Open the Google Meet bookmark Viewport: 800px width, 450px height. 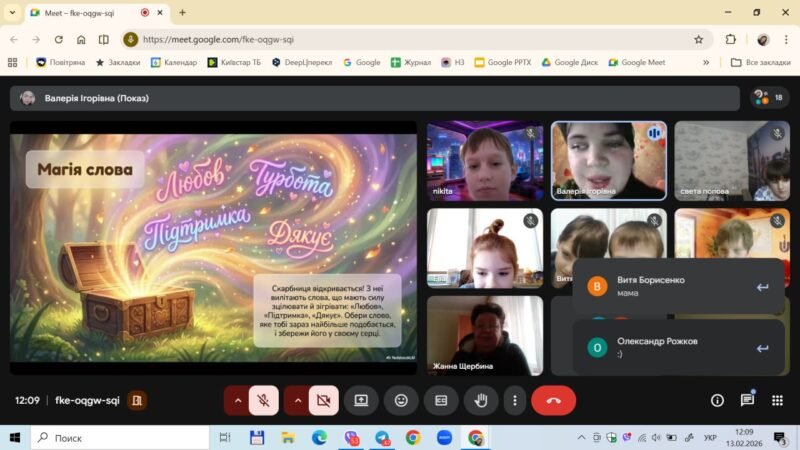pos(635,62)
